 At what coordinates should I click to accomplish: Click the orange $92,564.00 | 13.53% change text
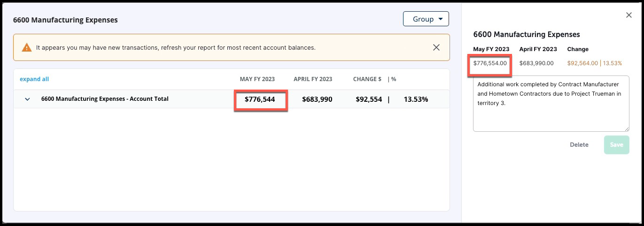click(x=595, y=63)
